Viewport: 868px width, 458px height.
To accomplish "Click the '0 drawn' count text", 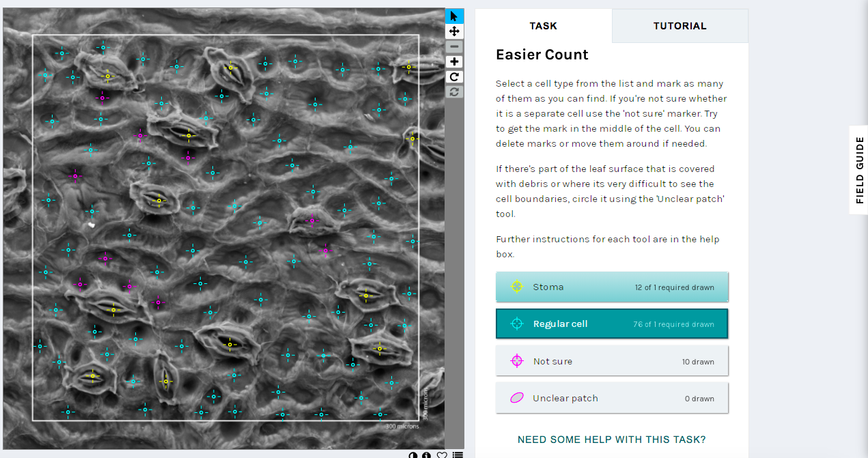I will click(x=699, y=399).
